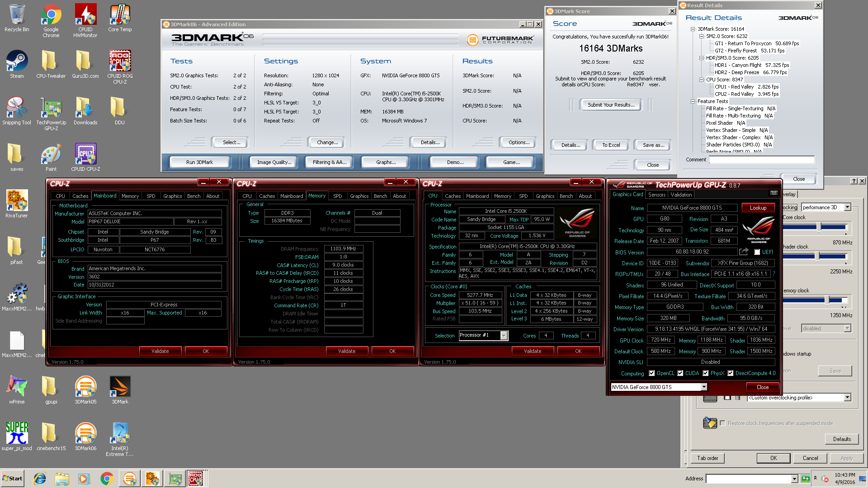This screenshot has height=488, width=868.
Task: Collapse the Feature Tests tree node
Action: tap(693, 101)
